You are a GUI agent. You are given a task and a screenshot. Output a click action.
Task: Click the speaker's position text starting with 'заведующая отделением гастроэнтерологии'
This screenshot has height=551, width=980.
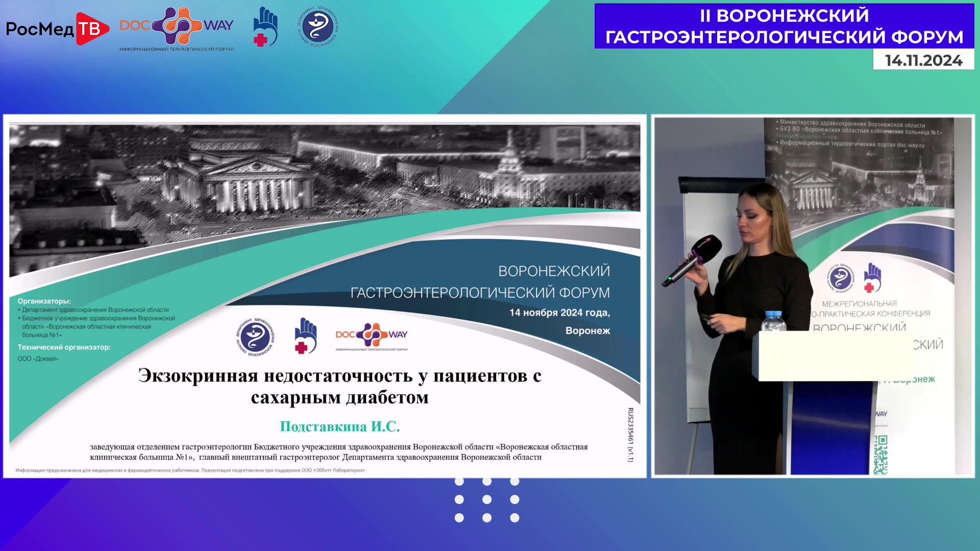coord(339,452)
